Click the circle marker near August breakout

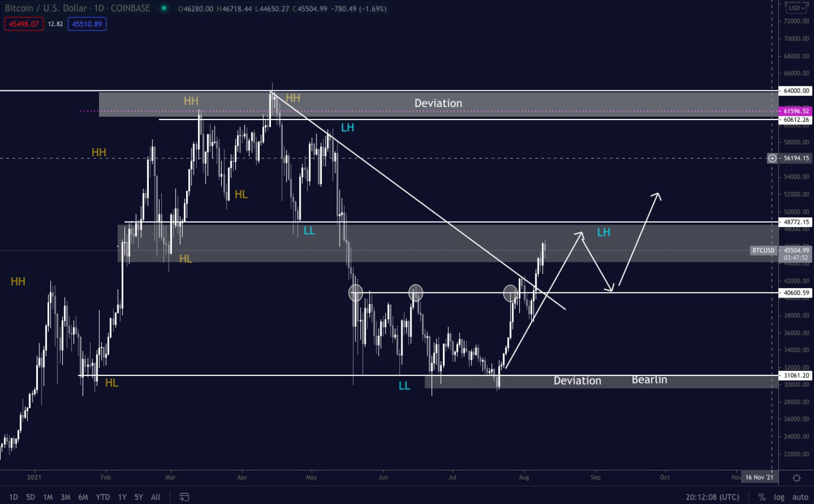511,293
